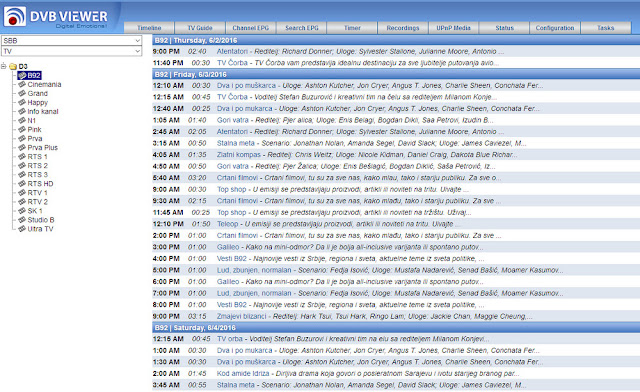Select the Pink channel label
Screen dimensions: 640x392
coord(34,129)
